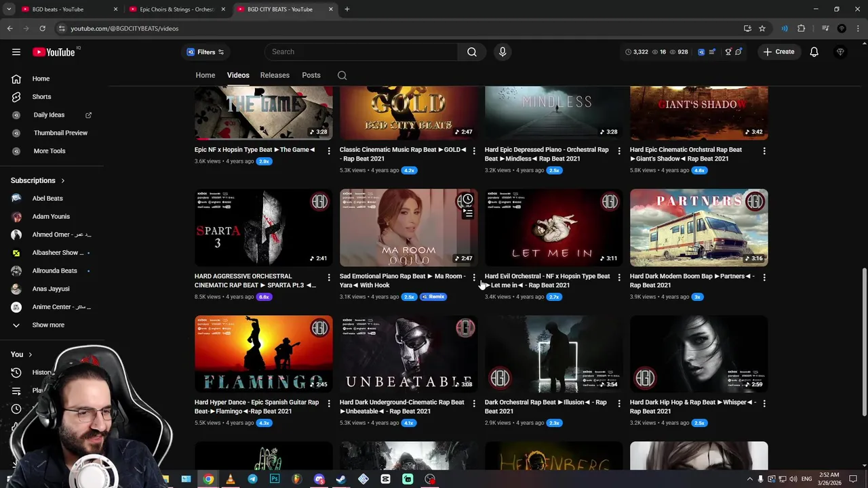Select the Videos tab
This screenshot has height=488, width=868.
click(x=238, y=75)
